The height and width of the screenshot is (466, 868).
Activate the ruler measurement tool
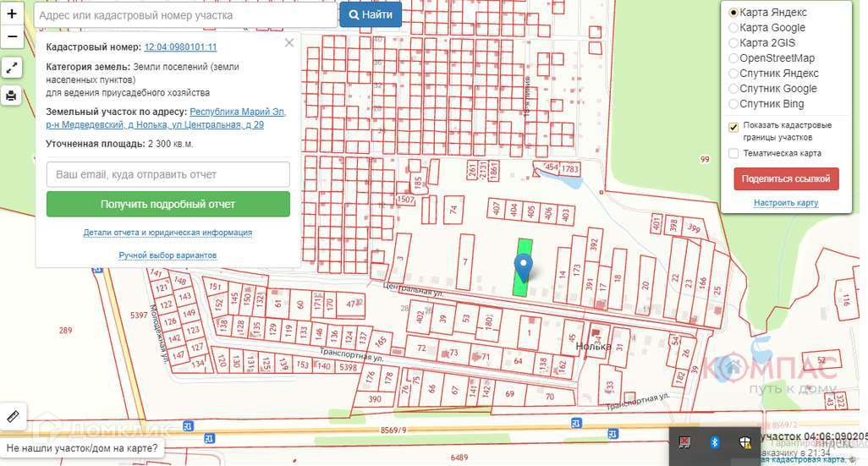point(13,416)
